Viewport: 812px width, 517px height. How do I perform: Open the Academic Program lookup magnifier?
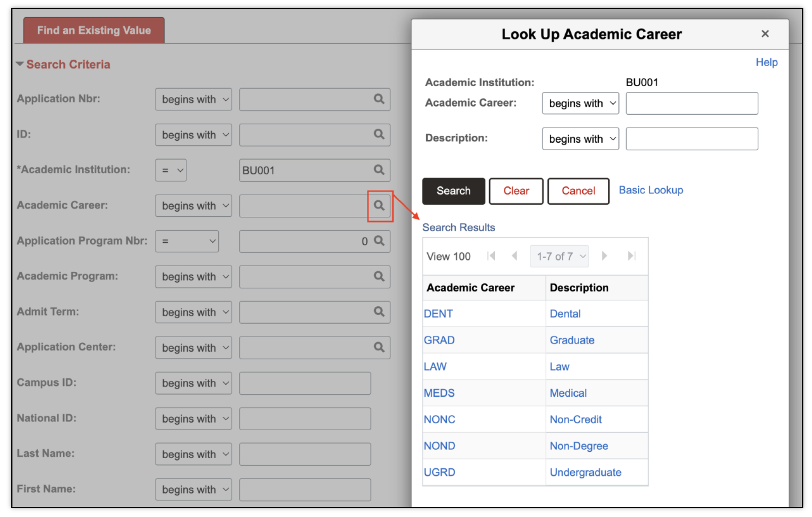pos(379,276)
